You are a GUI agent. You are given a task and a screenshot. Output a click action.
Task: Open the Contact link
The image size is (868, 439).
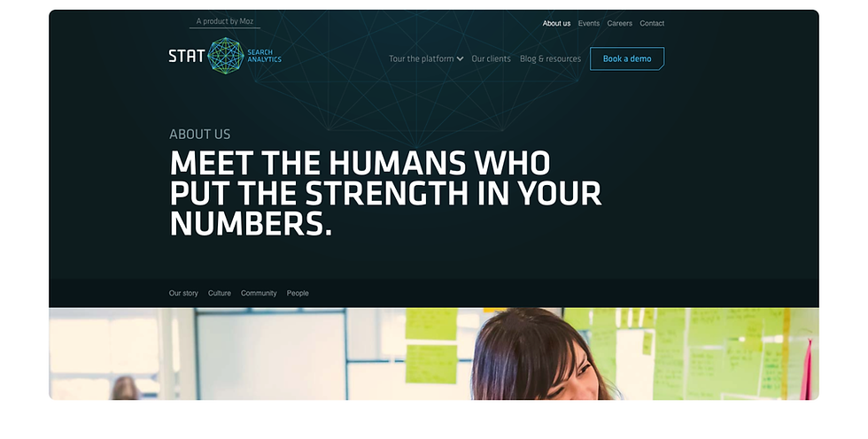[652, 23]
